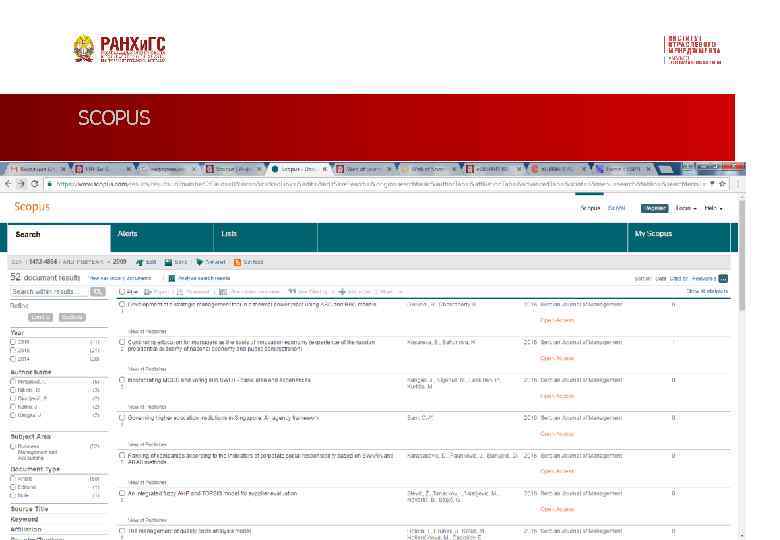Click the SciVal link in the header
Screen dimensions: 780x540
[617, 208]
